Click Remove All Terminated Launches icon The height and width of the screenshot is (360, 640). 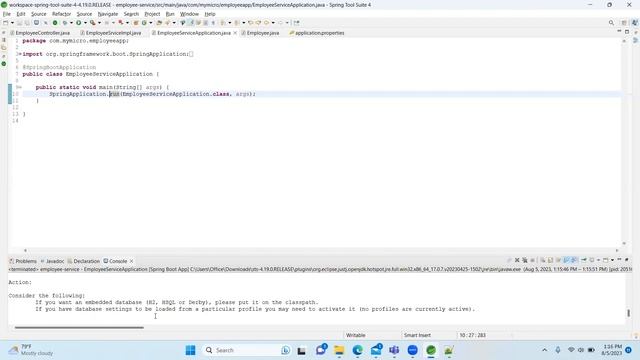(525, 260)
